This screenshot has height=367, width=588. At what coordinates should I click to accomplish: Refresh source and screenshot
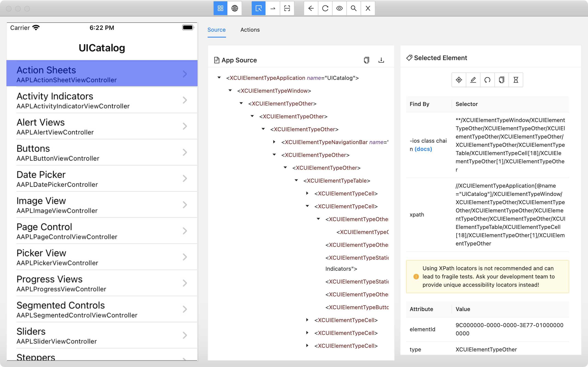tap(325, 8)
